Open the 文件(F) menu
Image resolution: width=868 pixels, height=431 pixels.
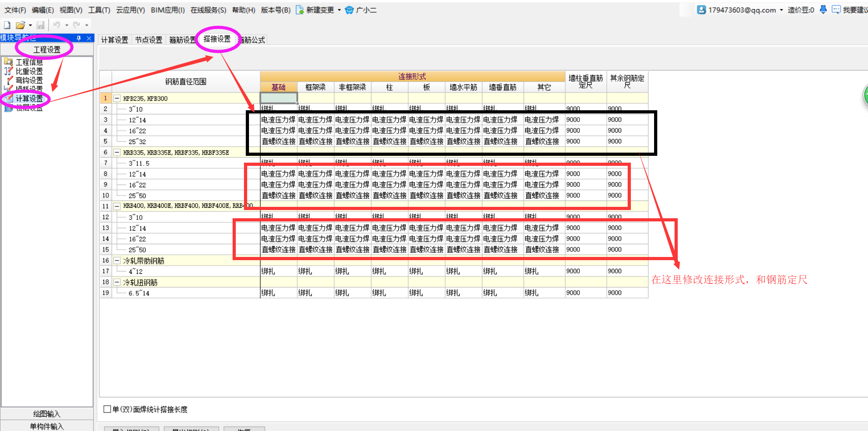[15, 10]
